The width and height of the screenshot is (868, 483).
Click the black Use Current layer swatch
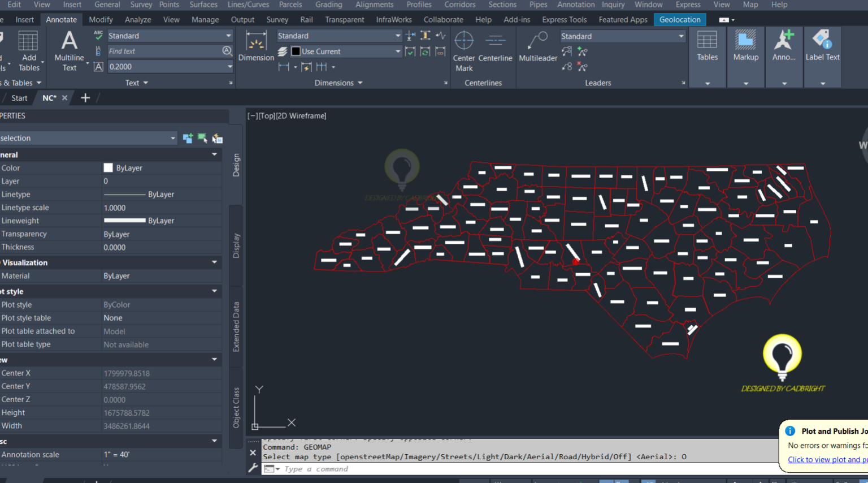coord(296,51)
